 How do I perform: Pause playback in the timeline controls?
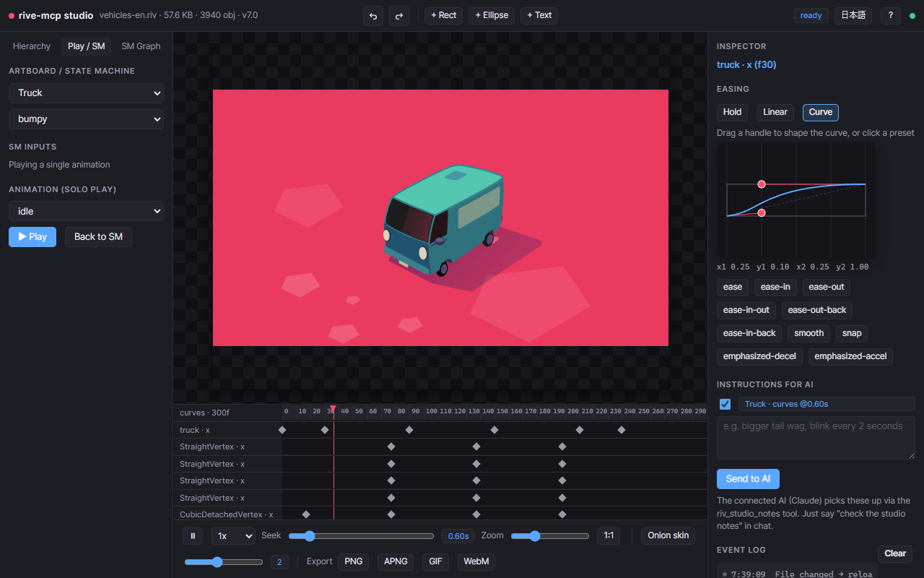pos(192,536)
